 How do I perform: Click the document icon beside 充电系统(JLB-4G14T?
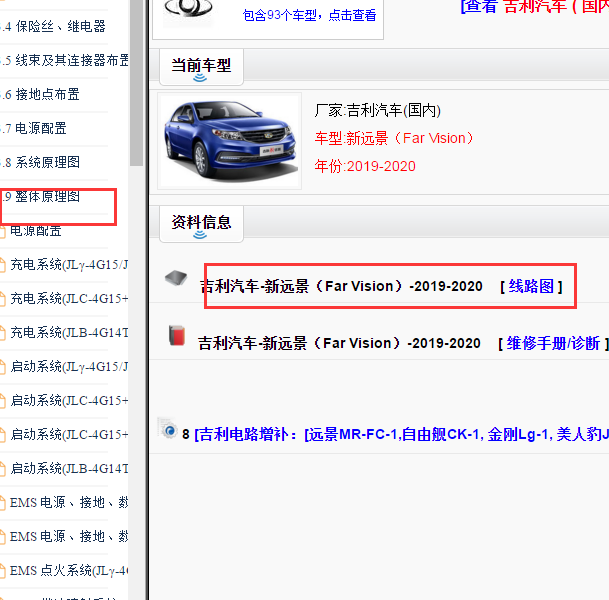pos(3,334)
